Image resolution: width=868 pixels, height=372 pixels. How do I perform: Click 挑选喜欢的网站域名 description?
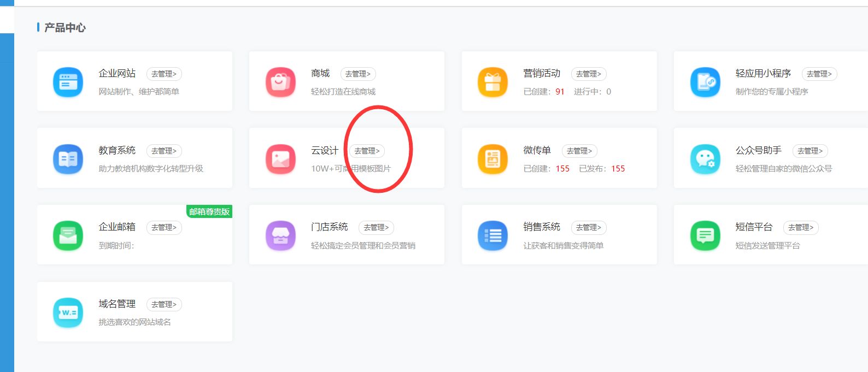point(135,322)
